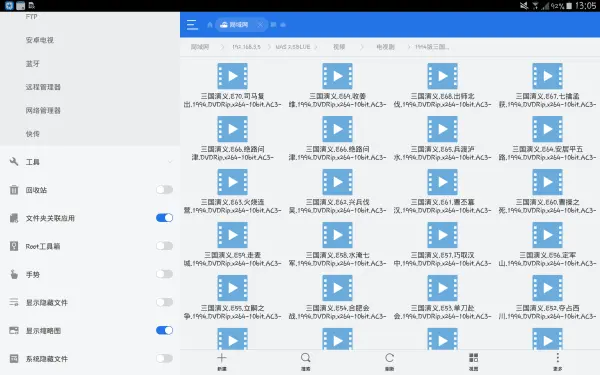
Task: Select file name 三国演义.E57.巧取汉中
Action: pos(442,259)
